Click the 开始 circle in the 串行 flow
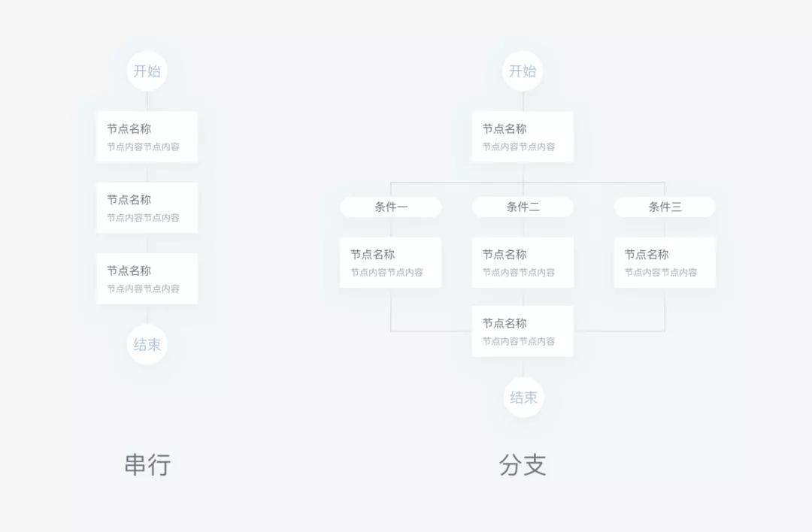The width and height of the screenshot is (812, 532). click(147, 71)
